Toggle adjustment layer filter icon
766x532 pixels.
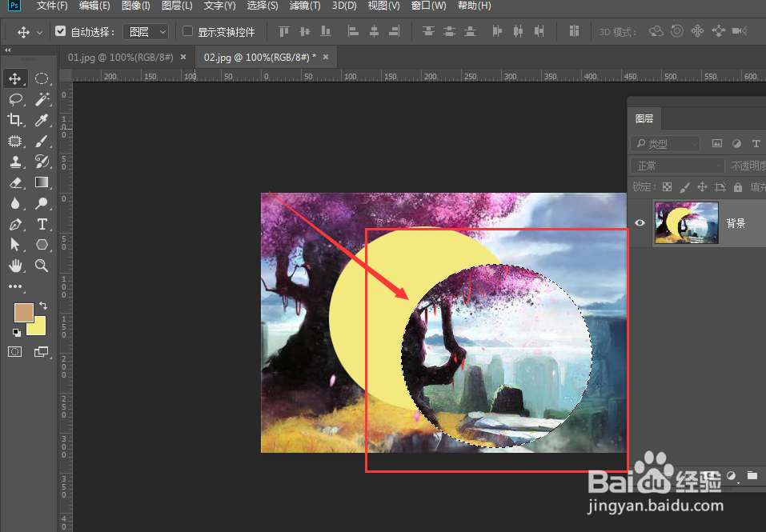736,143
